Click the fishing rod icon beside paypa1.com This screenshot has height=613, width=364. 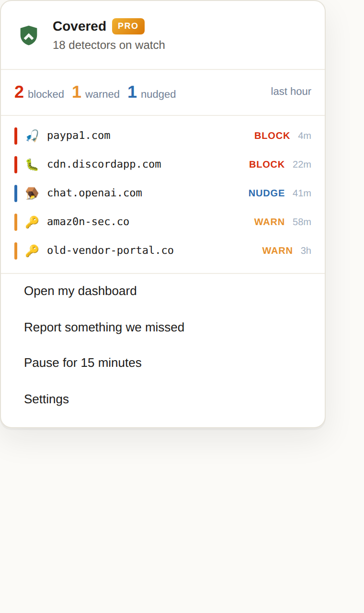point(32,136)
